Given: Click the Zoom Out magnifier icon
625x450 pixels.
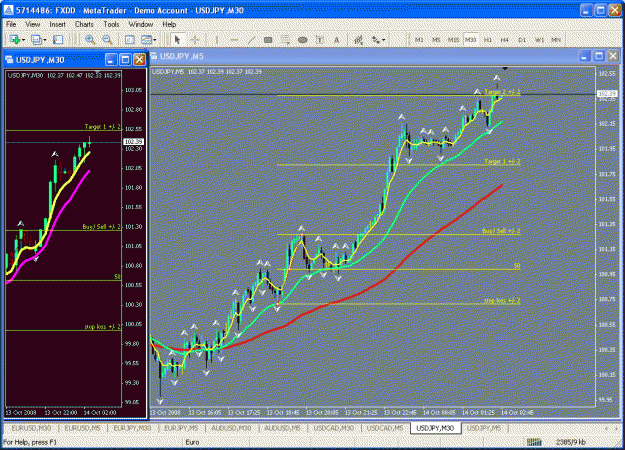Looking at the screenshot, I should [x=107, y=39].
